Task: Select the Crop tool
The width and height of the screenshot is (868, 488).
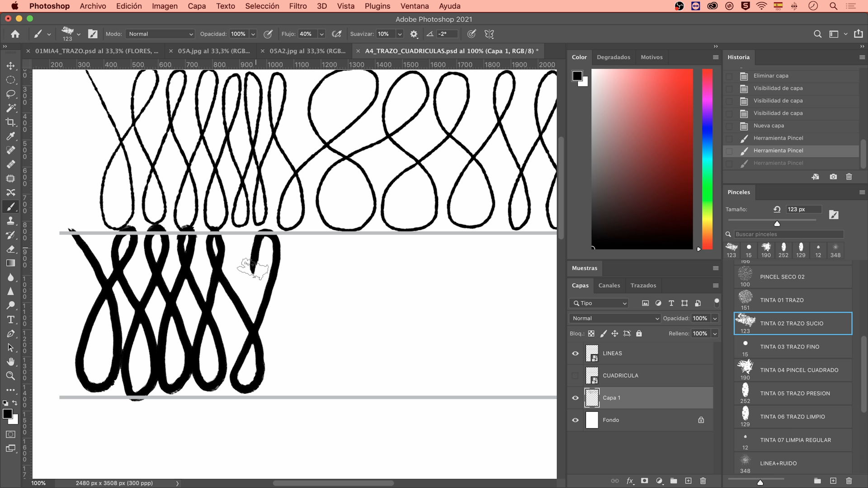Action: 10,122
